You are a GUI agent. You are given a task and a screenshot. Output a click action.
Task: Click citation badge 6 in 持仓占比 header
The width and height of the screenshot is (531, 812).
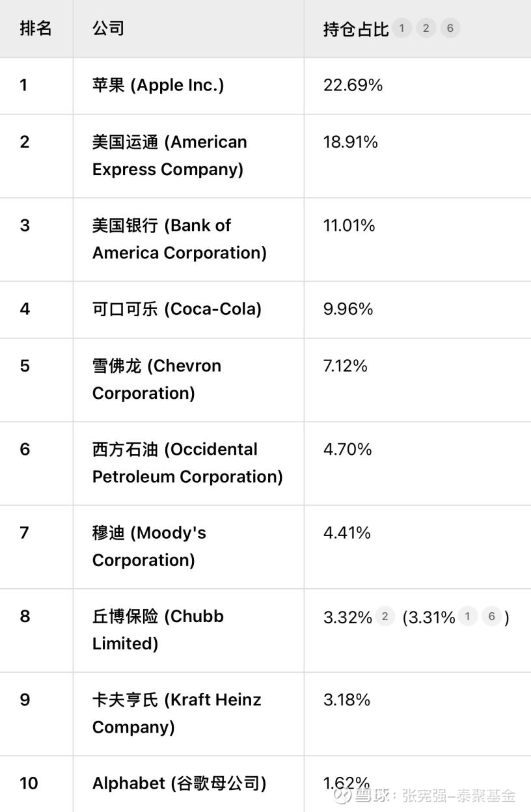click(450, 28)
